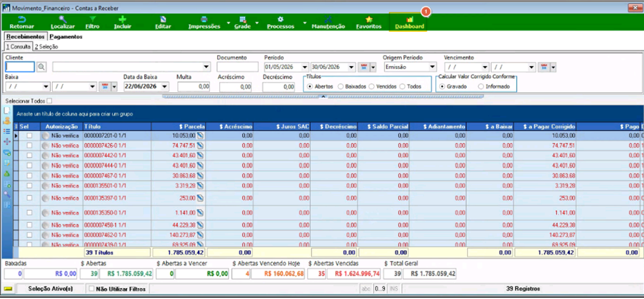Click the note icon beside parcela 253,00
Screen dimensions: 644x299
[200, 197]
